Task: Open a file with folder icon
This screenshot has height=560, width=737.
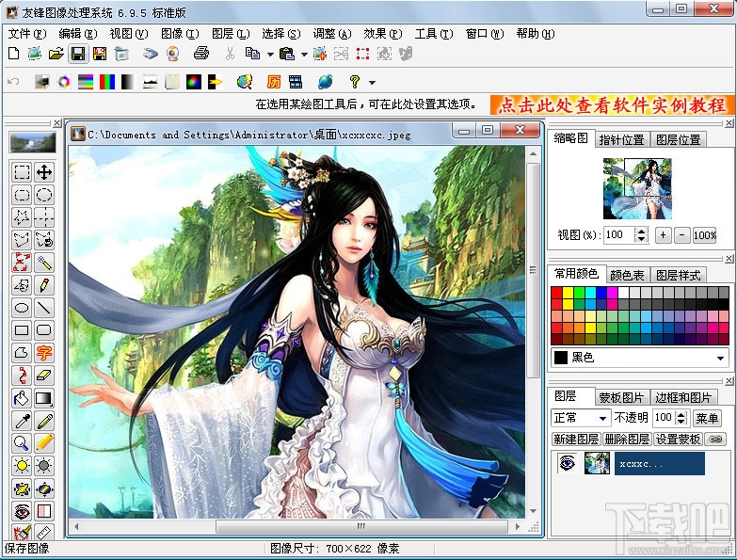Action: pyautogui.click(x=56, y=54)
